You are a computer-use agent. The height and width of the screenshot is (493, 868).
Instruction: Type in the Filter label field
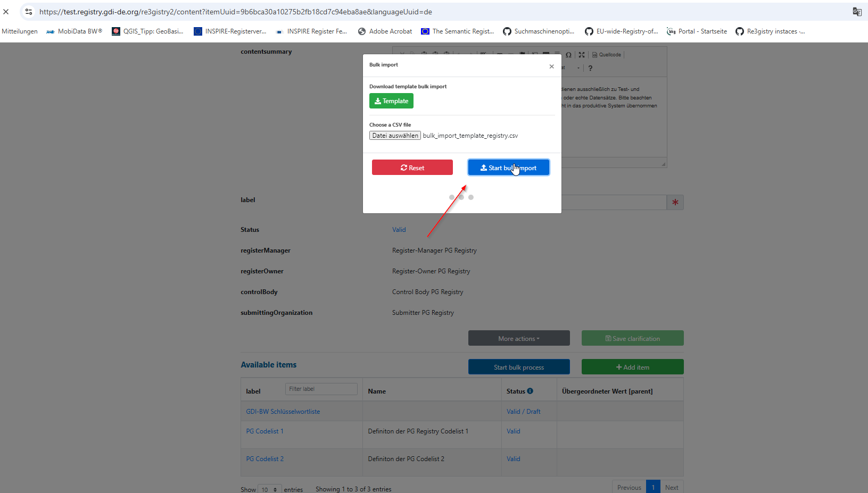tap(321, 389)
